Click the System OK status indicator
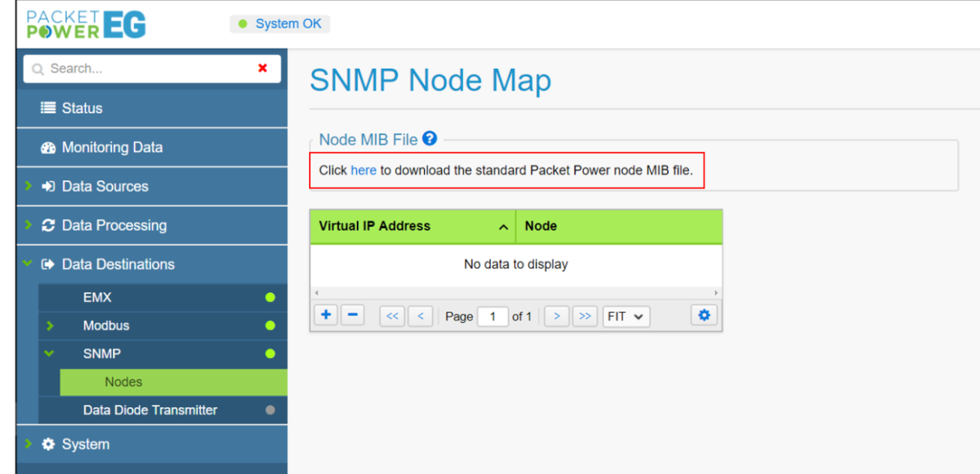The height and width of the screenshot is (474, 980). [x=280, y=24]
